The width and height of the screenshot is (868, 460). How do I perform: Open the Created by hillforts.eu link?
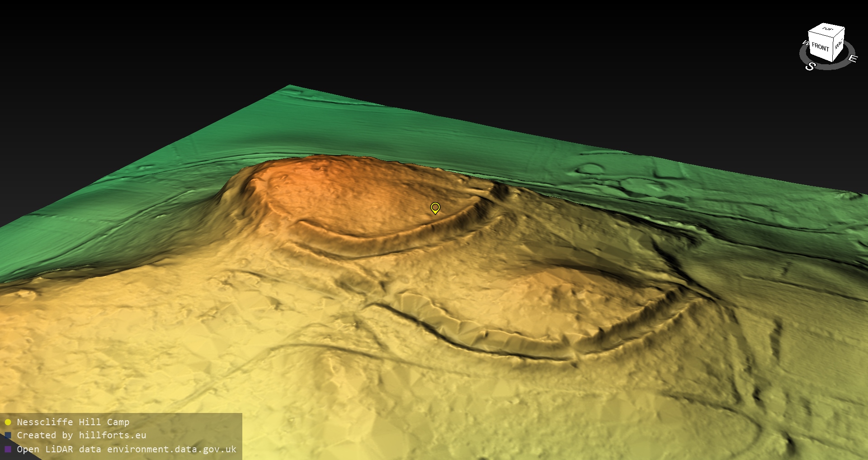81,436
